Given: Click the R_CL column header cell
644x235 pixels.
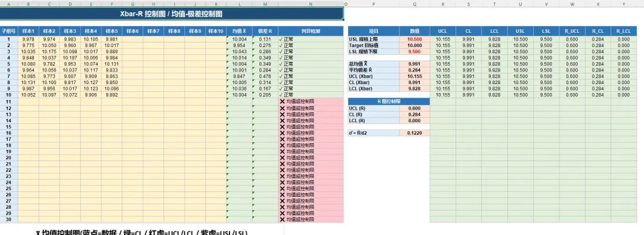Looking at the screenshot, I should (x=597, y=31).
